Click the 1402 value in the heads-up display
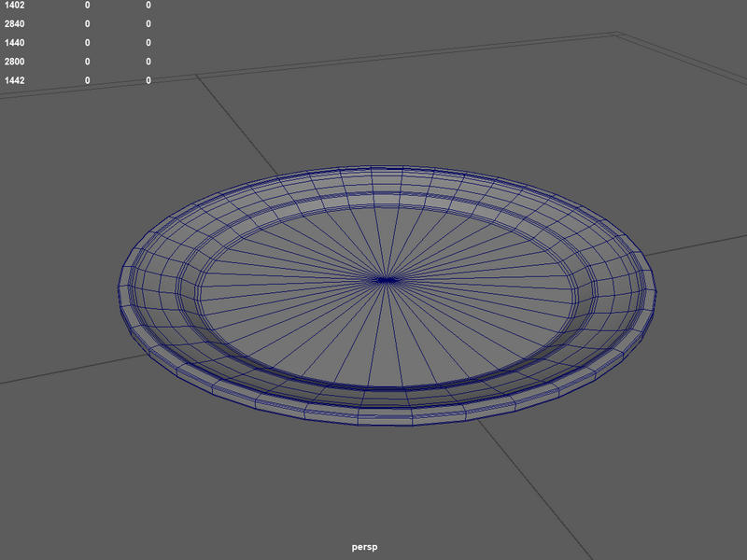The width and height of the screenshot is (747, 560). pos(14,6)
